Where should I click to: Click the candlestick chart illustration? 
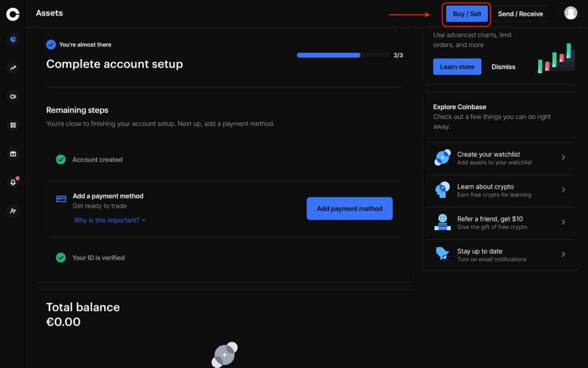tap(554, 58)
